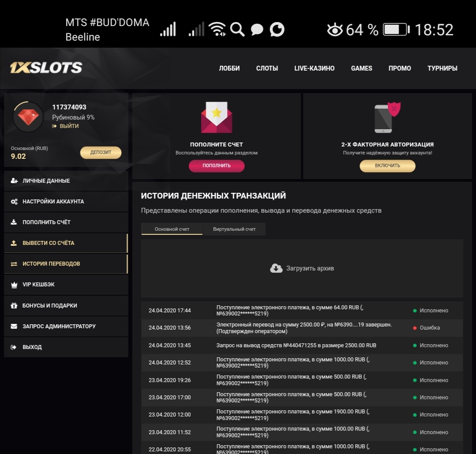Click the 1900.00 RUB payment description
Viewport: 476px width, 454px height.
tap(293, 415)
